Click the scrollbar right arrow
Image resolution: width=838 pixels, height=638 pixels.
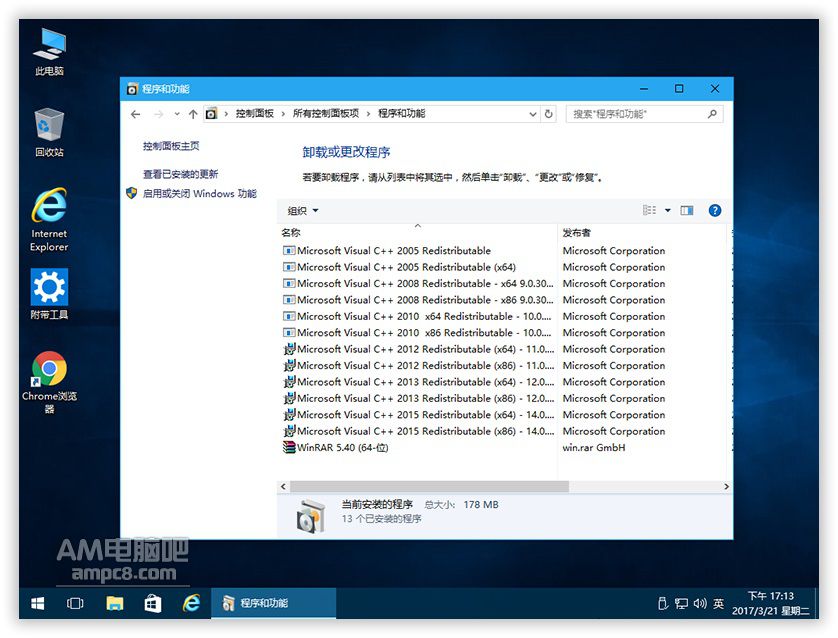point(726,487)
